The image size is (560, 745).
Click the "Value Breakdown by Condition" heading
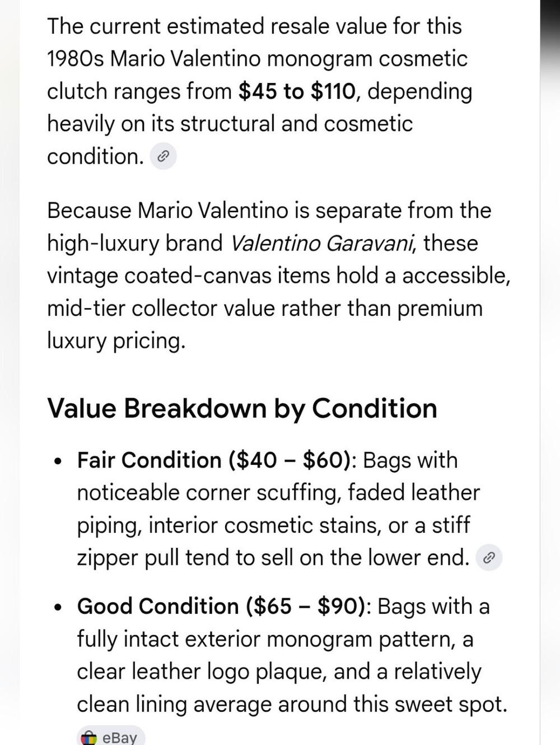pyautogui.click(x=242, y=408)
